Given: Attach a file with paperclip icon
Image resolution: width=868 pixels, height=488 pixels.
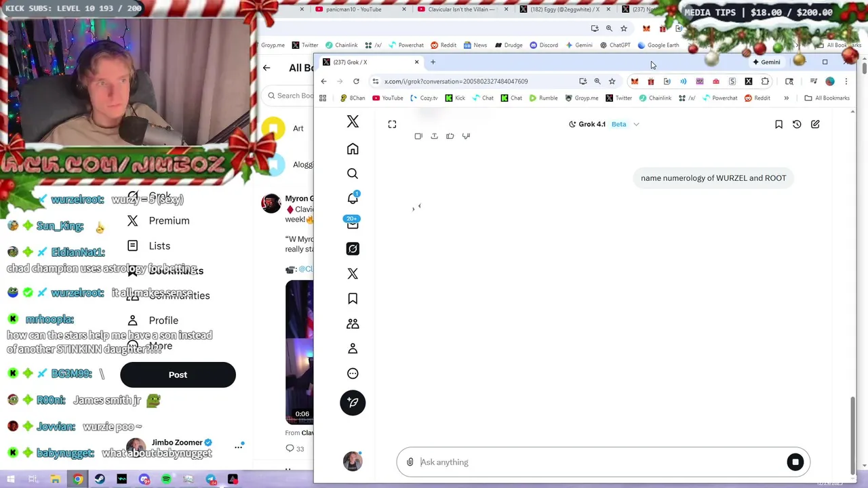Looking at the screenshot, I should coord(410,462).
